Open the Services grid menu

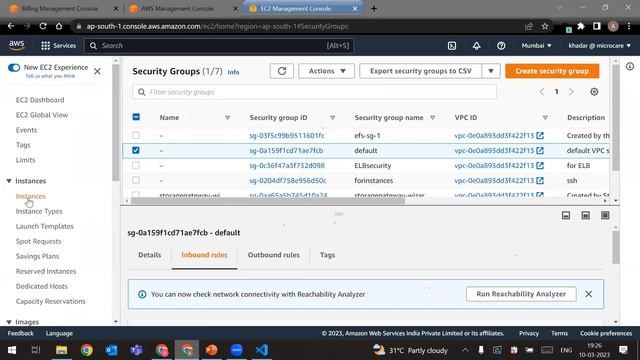(58, 46)
